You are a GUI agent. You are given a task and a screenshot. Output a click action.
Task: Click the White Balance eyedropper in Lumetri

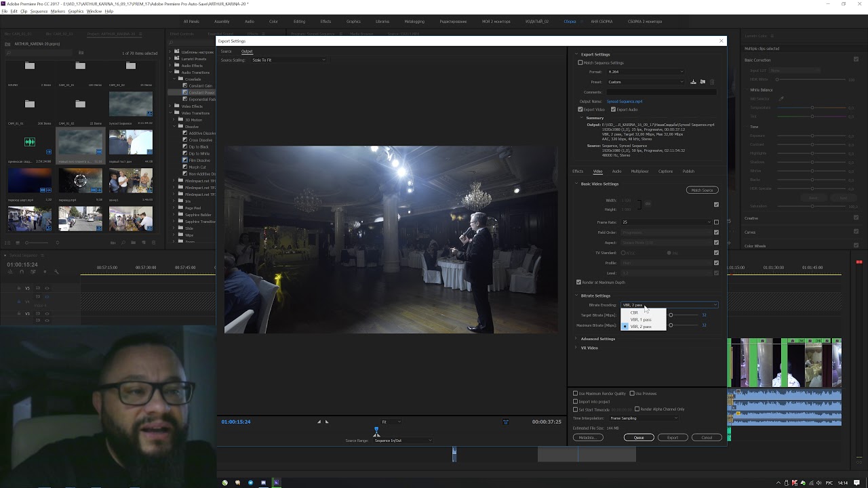coord(781,98)
